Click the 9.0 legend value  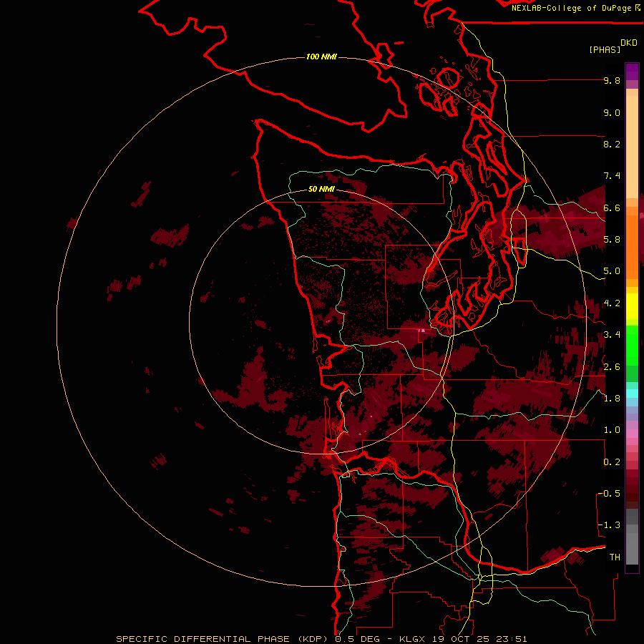(612, 112)
